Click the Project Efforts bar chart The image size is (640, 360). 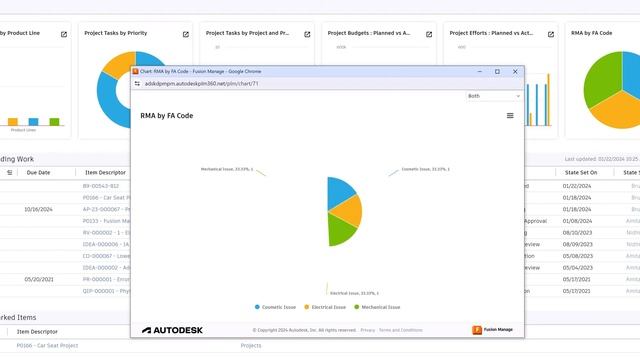pyautogui.click(x=539, y=100)
